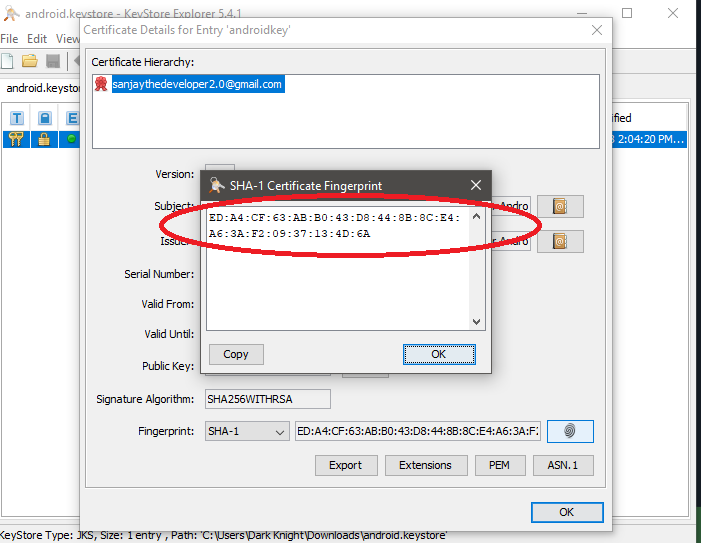The width and height of the screenshot is (701, 543).
Task: Click the New keystore toolbar icon
Action: 7,61
